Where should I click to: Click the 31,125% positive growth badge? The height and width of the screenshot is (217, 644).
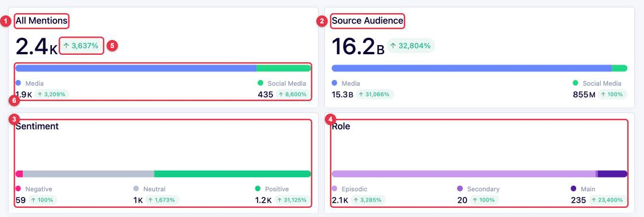pyautogui.click(x=293, y=200)
